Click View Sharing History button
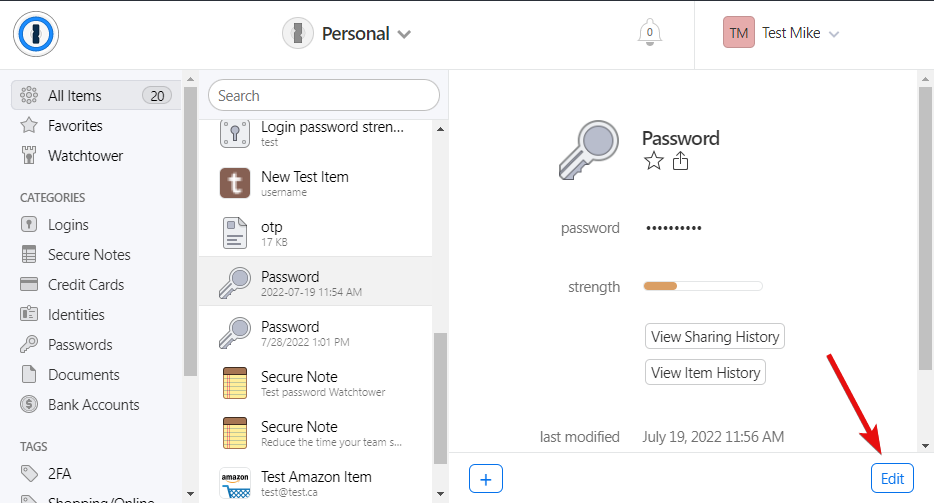 (715, 337)
